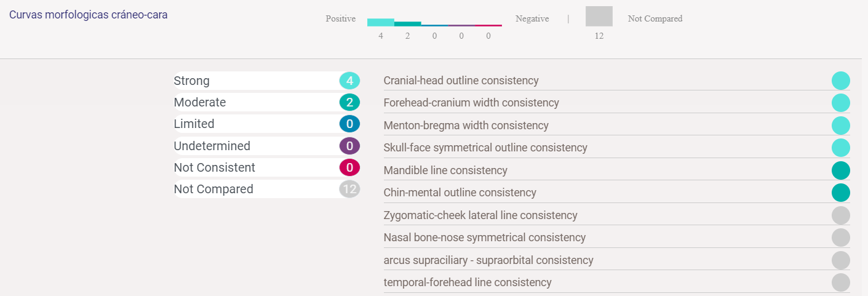Click the gray Nasal bone-nose symmetrical circle
Screen dimensions: 868x296
click(x=840, y=238)
